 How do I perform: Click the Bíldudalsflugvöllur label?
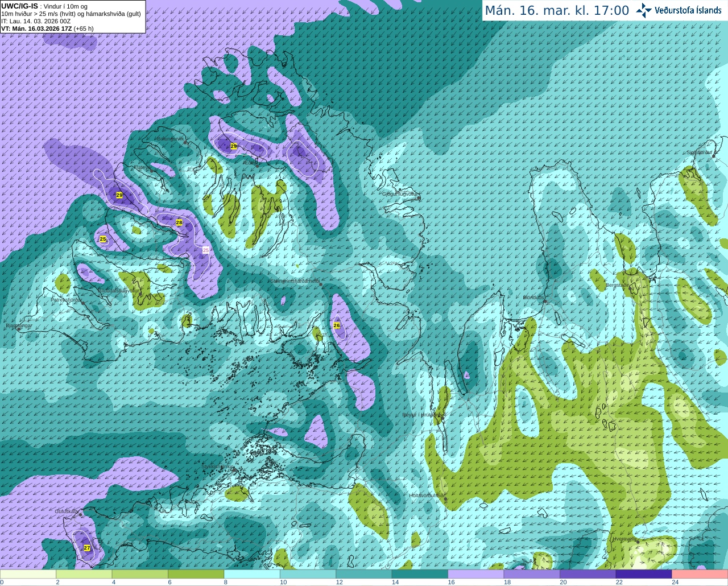[x=118, y=290]
